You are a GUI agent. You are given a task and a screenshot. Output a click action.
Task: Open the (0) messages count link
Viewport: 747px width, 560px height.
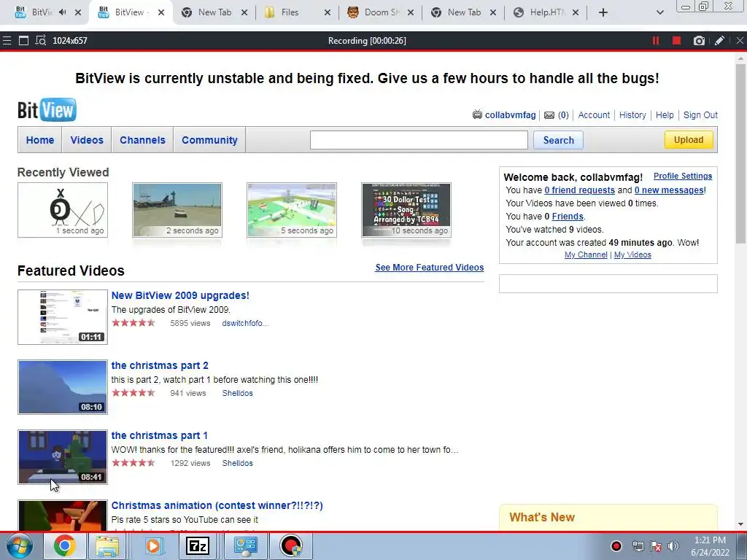pyautogui.click(x=563, y=114)
